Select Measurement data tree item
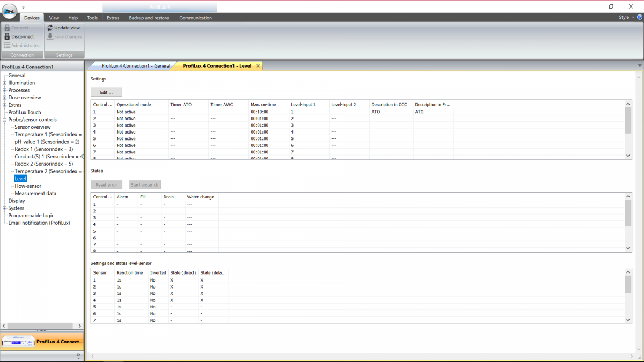644x362 pixels. [35, 194]
